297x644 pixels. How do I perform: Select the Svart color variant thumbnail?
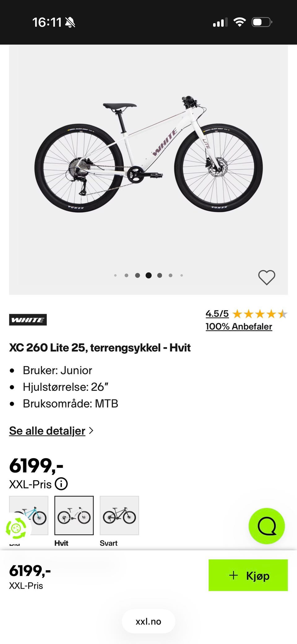point(119,515)
